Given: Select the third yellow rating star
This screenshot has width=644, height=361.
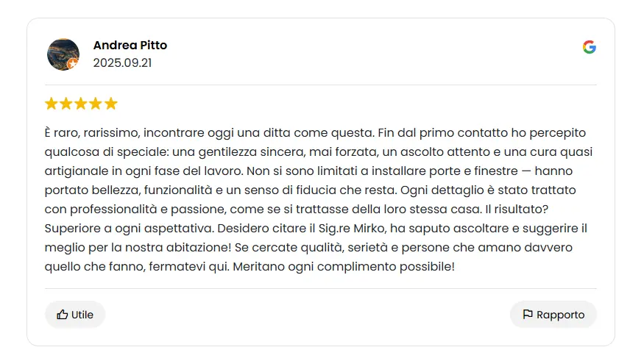Looking at the screenshot, I should pos(81,104).
